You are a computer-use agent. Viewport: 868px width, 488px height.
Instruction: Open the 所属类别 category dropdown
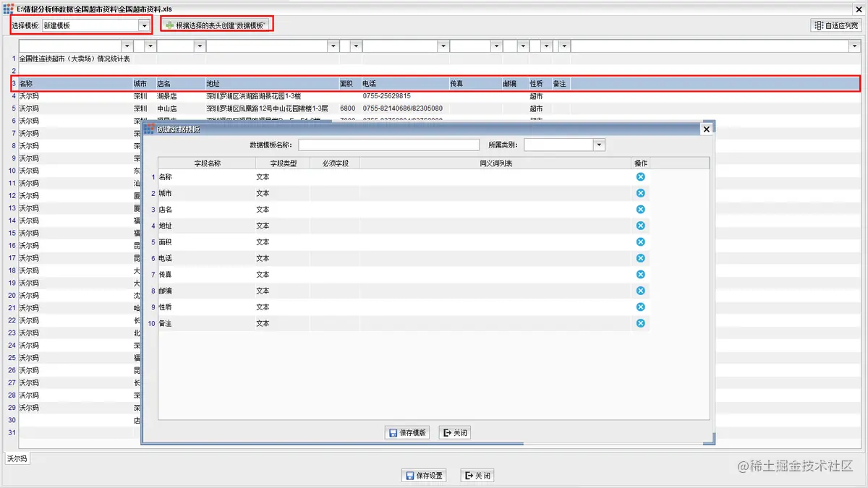tap(599, 145)
